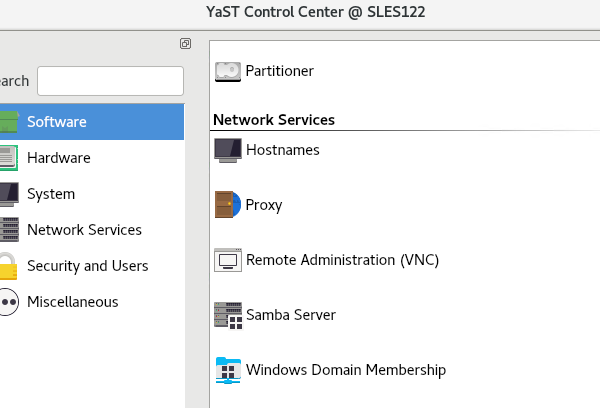
Task: Detach the sidebar using the float panel icon
Action: click(x=185, y=44)
